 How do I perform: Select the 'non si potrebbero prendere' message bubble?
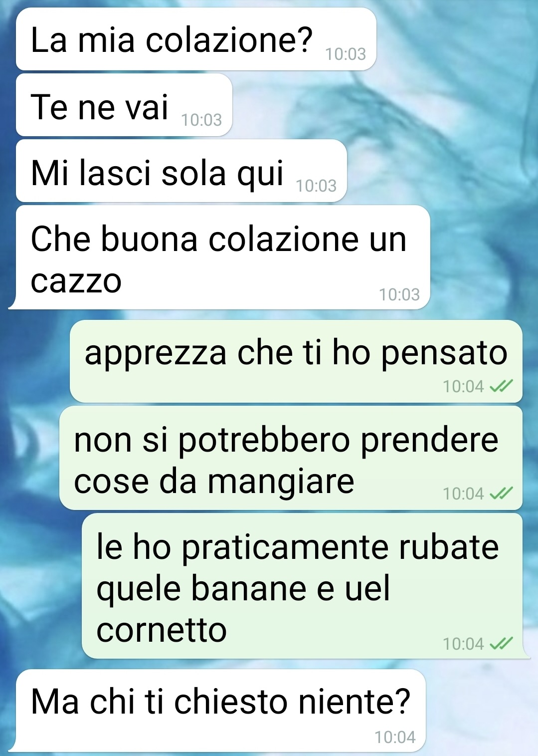tap(291, 458)
